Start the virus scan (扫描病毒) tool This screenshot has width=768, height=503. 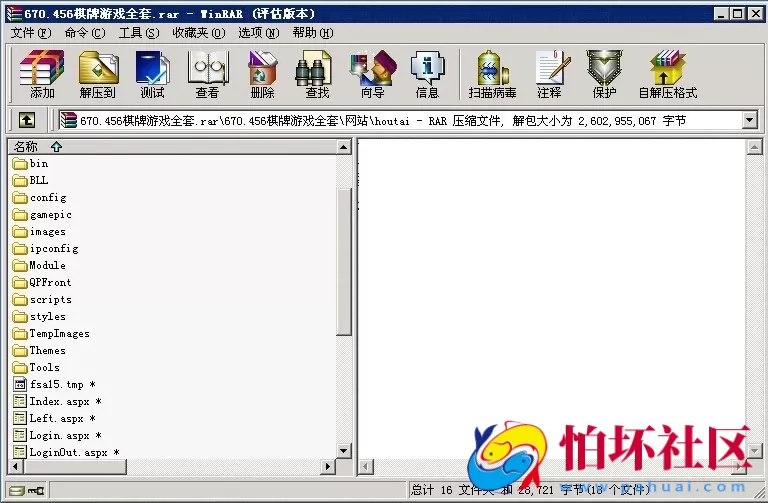(492, 75)
